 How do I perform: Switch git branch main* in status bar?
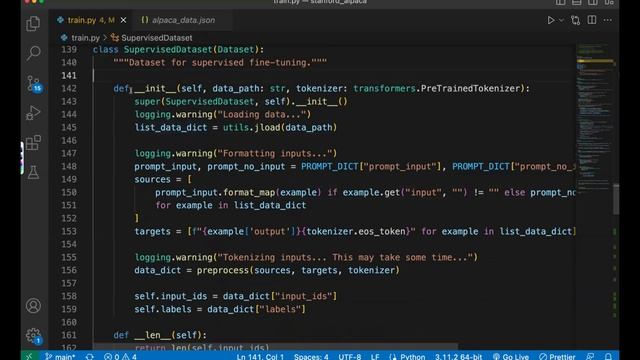(60, 356)
